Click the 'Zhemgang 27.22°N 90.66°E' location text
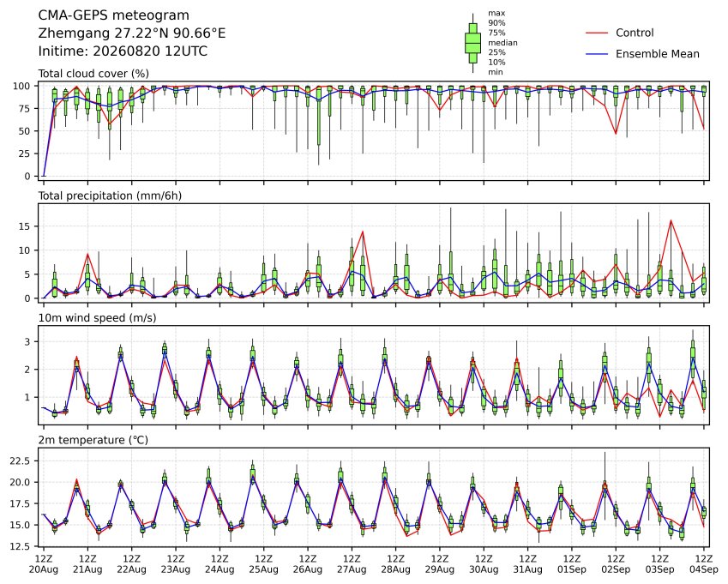 [132, 33]
